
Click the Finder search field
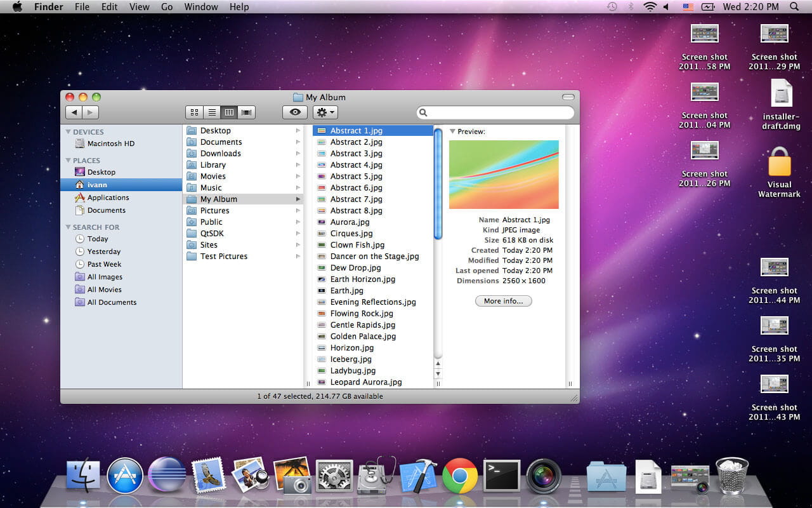click(495, 112)
